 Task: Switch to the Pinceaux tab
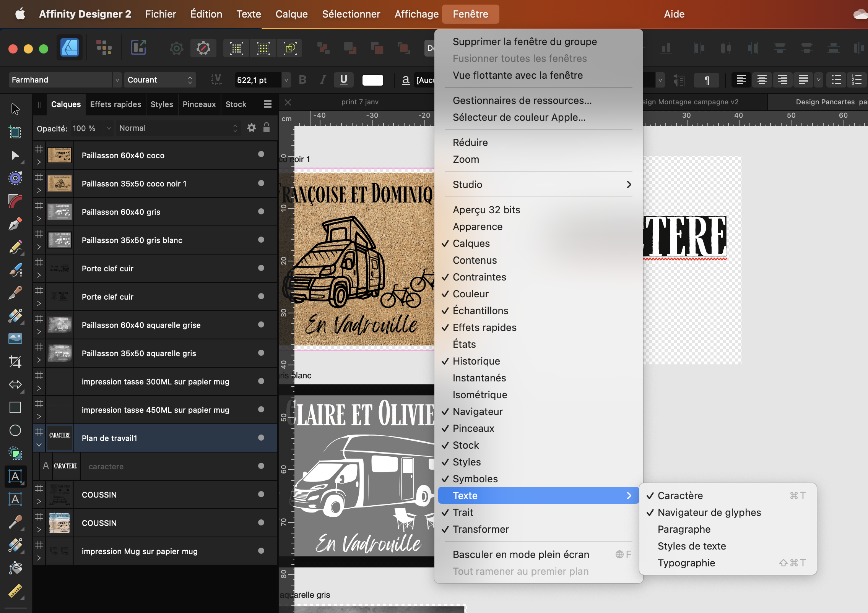pyautogui.click(x=199, y=104)
